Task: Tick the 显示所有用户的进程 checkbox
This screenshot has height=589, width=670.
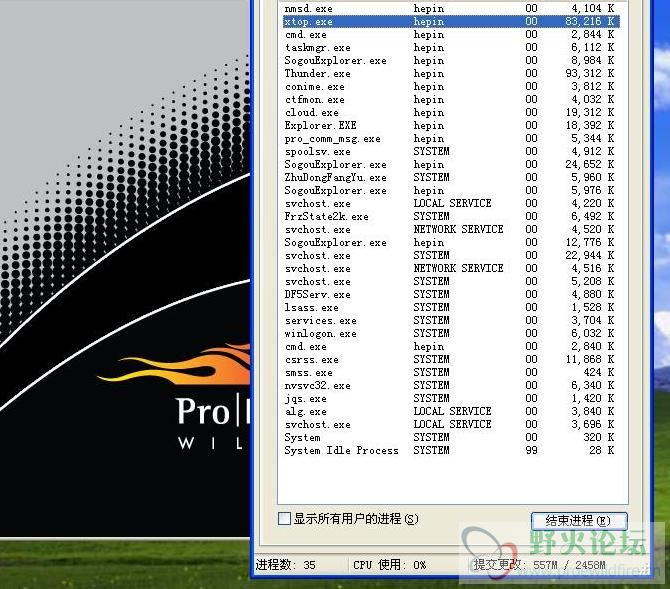Action: pyautogui.click(x=284, y=519)
